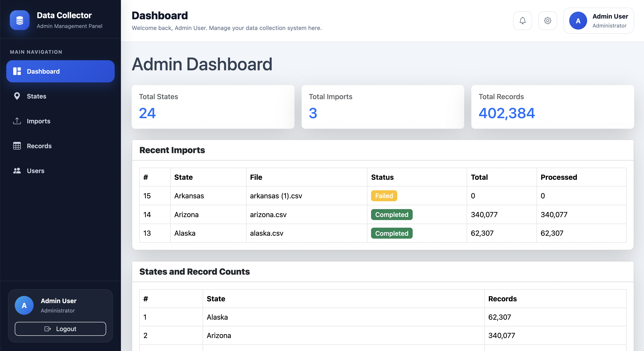Open settings via the gear icon
This screenshot has width=644, height=351.
(x=547, y=21)
